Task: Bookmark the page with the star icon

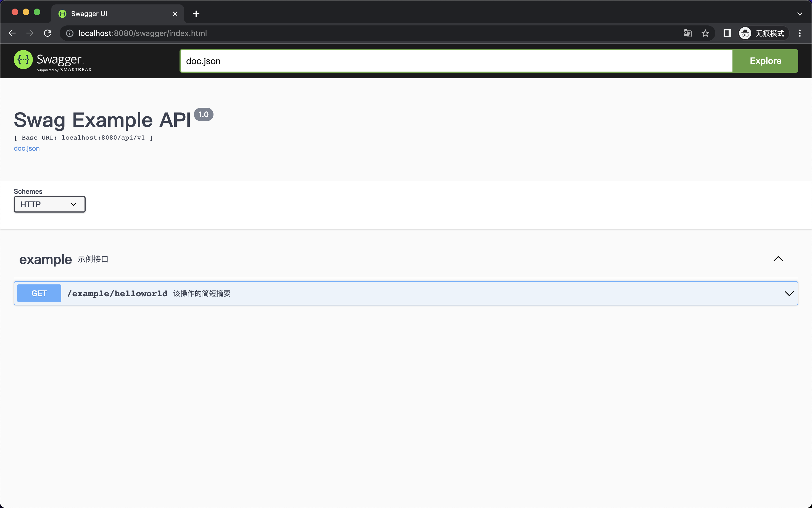Action: tap(705, 33)
